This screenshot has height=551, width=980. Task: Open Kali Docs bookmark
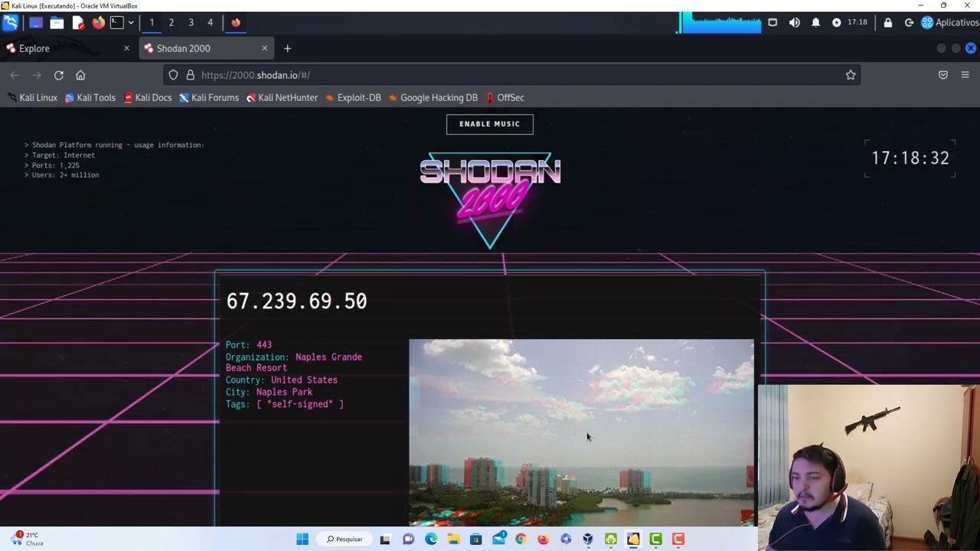pyautogui.click(x=148, y=97)
